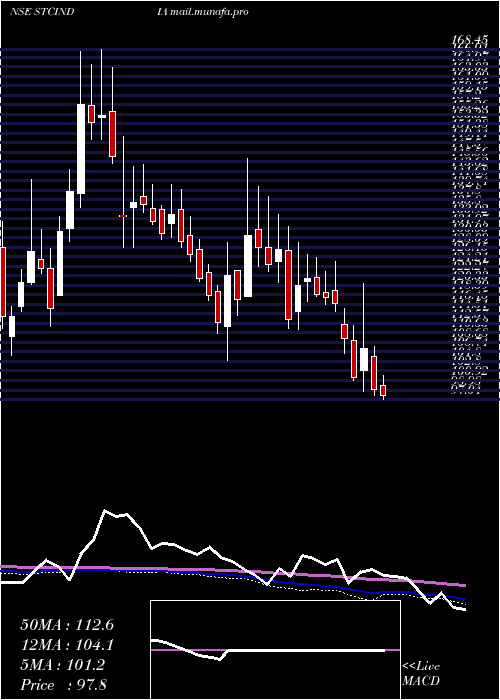Click the 12MA : 104.1 value
Image resolution: width=500 pixels, height=700 pixels.
coord(67,645)
